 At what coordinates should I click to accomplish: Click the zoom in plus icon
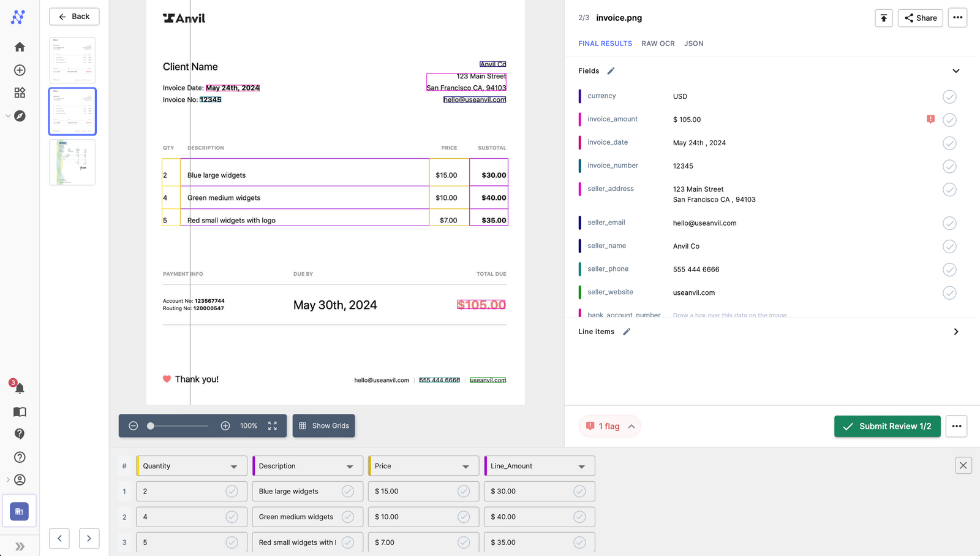[225, 425]
